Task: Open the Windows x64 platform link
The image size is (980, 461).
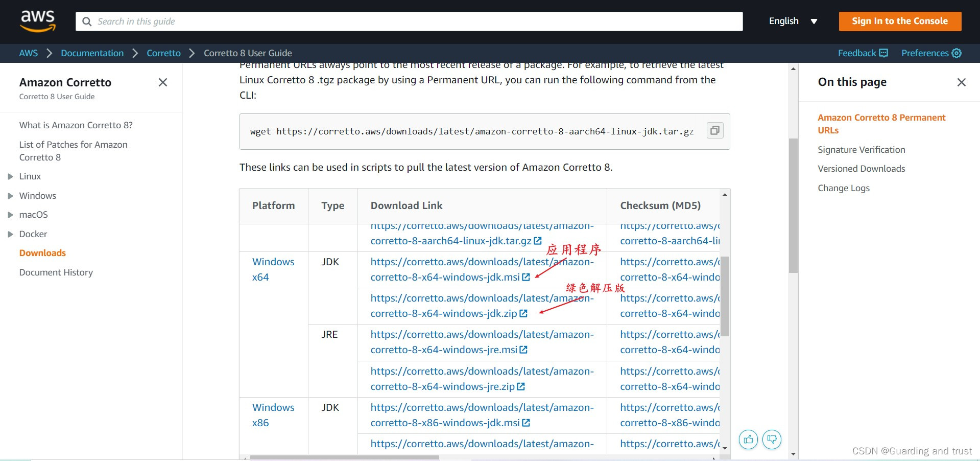Action: (273, 269)
